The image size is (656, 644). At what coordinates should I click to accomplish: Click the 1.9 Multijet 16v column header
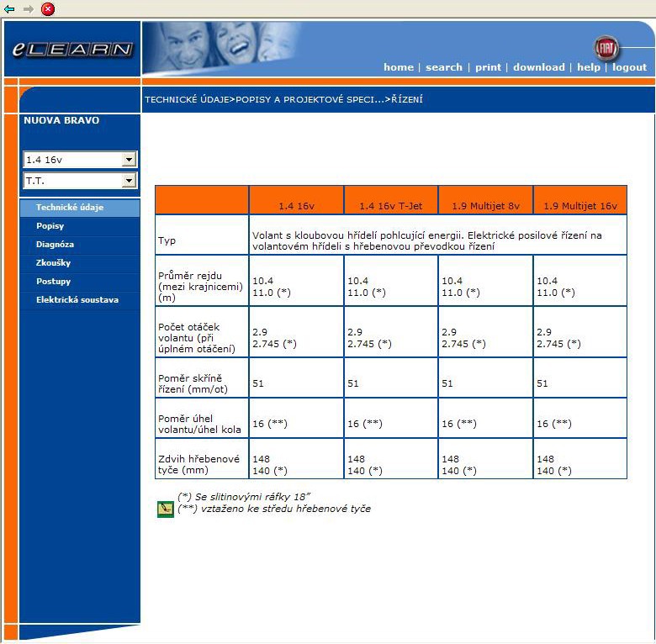pyautogui.click(x=579, y=206)
